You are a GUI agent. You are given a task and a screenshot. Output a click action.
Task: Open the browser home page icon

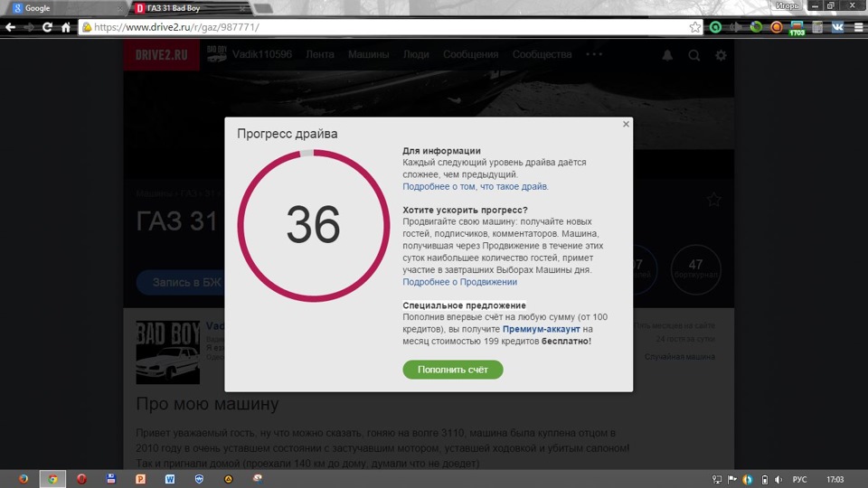pos(66,27)
